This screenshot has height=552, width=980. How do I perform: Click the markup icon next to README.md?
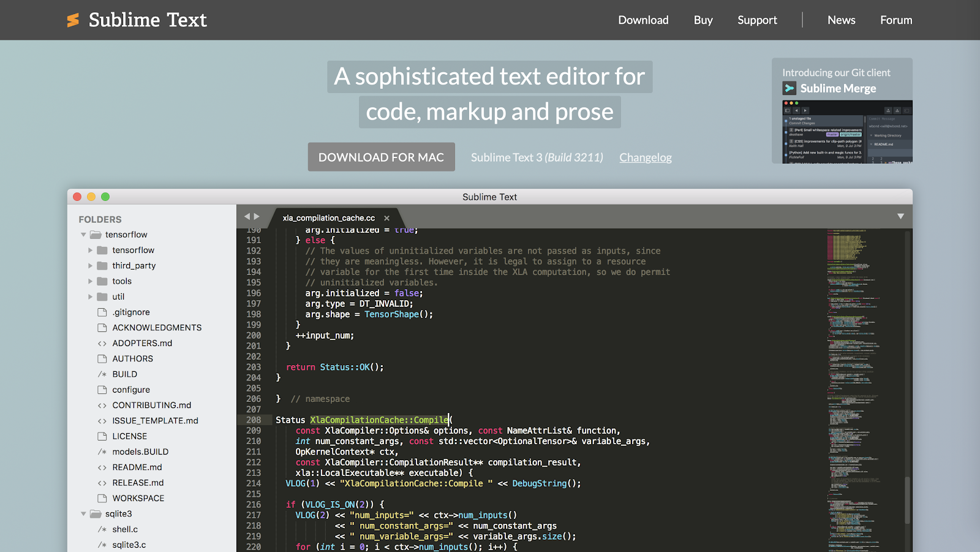(102, 467)
